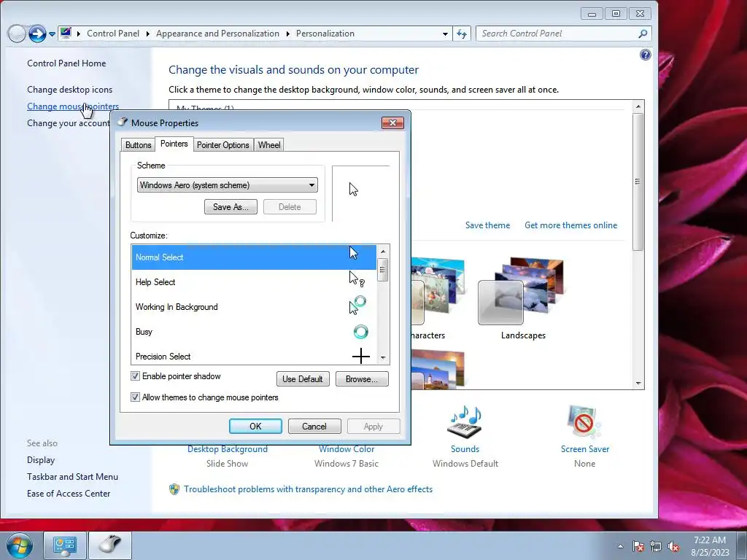747x560 pixels.
Task: Click the Back navigation arrow button
Action: 17,34
